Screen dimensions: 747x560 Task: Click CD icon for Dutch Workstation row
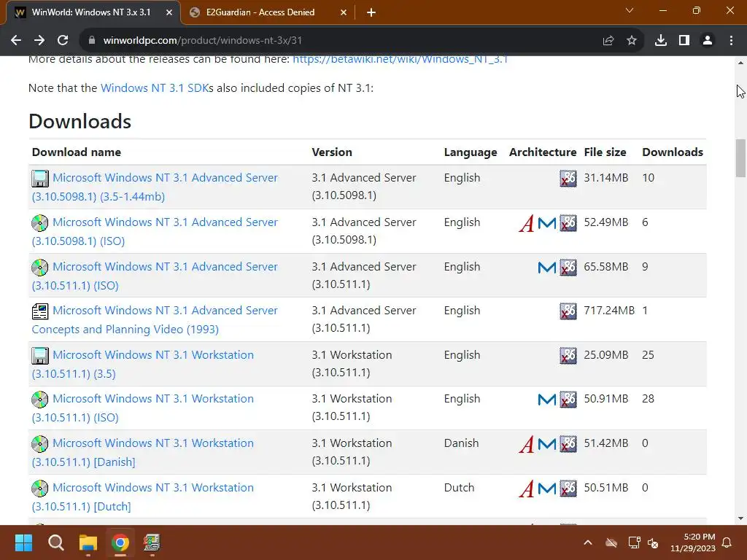tap(40, 488)
